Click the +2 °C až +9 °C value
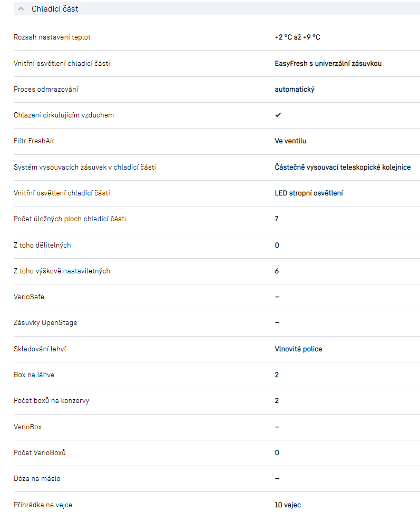 point(297,37)
